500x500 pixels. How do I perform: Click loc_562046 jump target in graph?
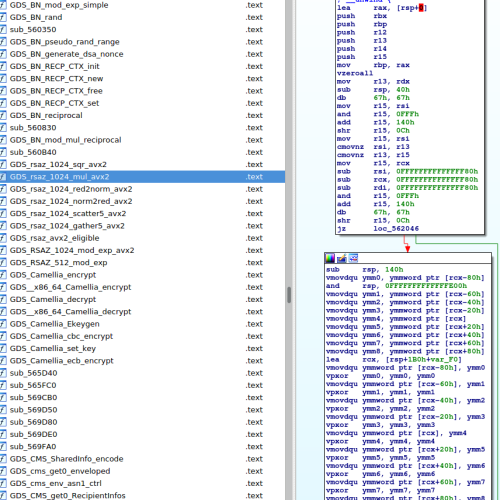(x=396, y=229)
